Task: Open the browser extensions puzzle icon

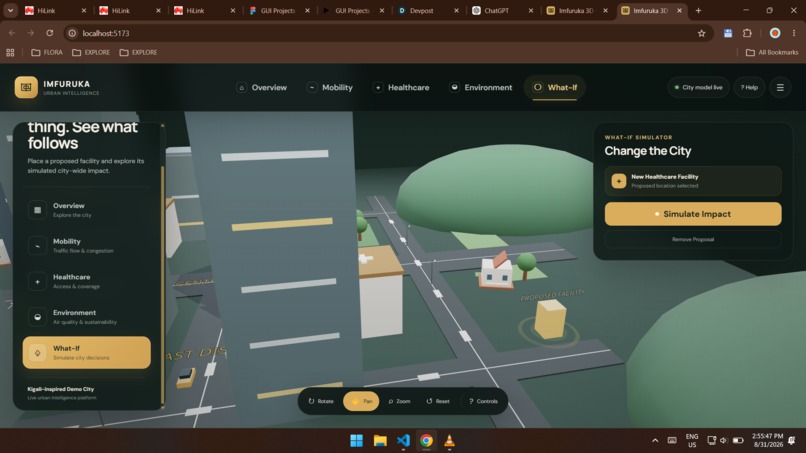Action: coord(747,33)
